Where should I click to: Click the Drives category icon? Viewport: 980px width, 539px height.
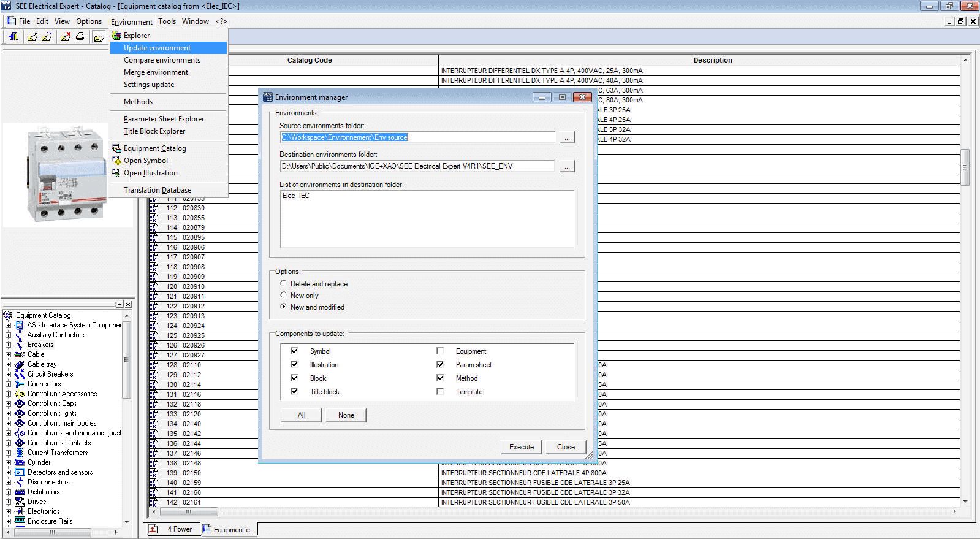(20, 502)
